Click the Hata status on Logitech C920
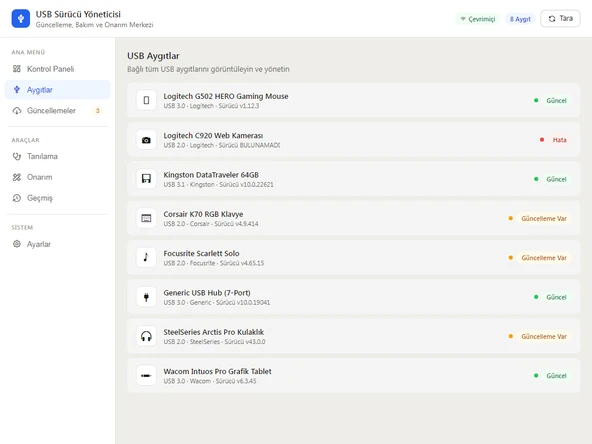 560,140
